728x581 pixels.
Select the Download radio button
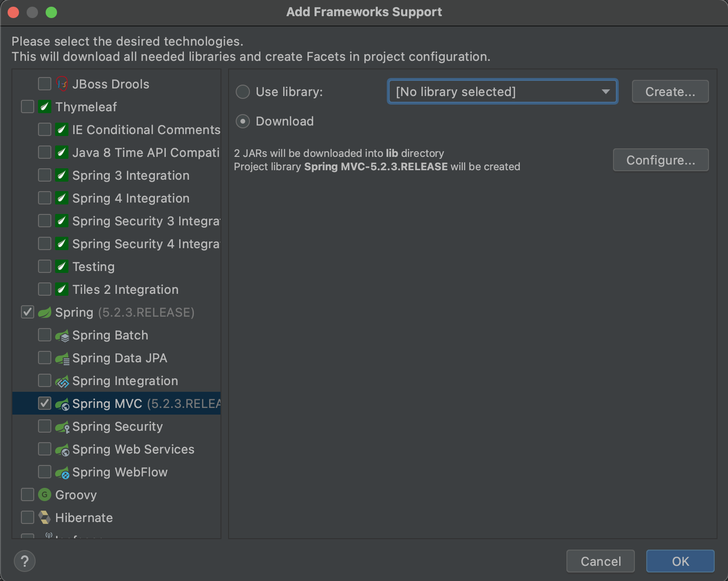243,121
